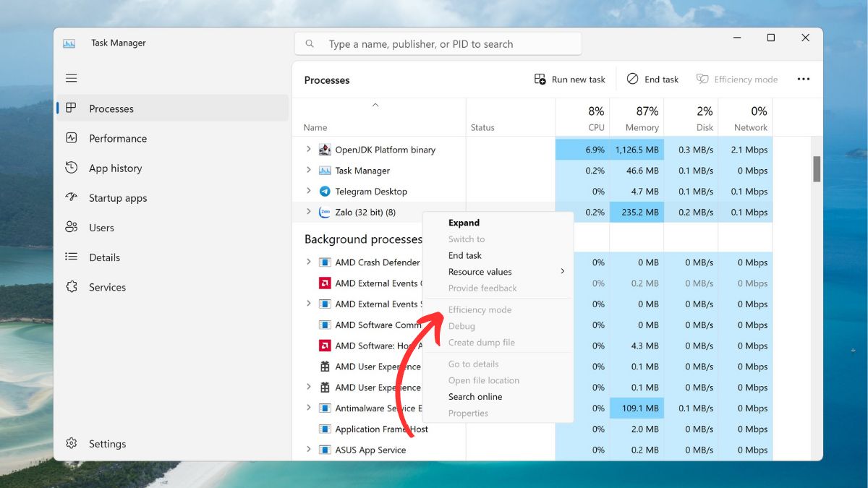Expand the Telegram Desktop process group
The height and width of the screenshot is (488, 868).
pyautogui.click(x=308, y=192)
